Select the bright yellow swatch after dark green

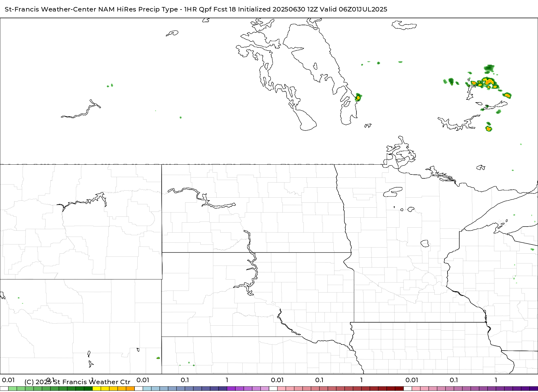pyautogui.click(x=97, y=389)
